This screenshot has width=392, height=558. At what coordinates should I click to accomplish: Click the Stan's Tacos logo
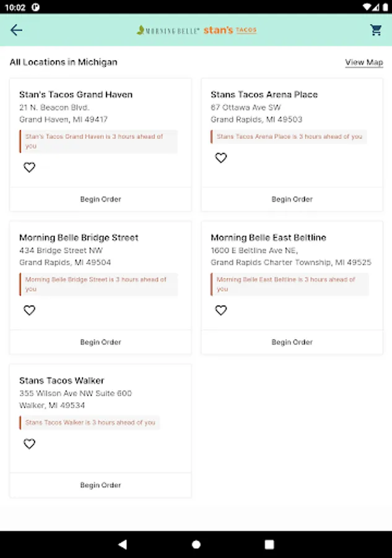(x=230, y=30)
